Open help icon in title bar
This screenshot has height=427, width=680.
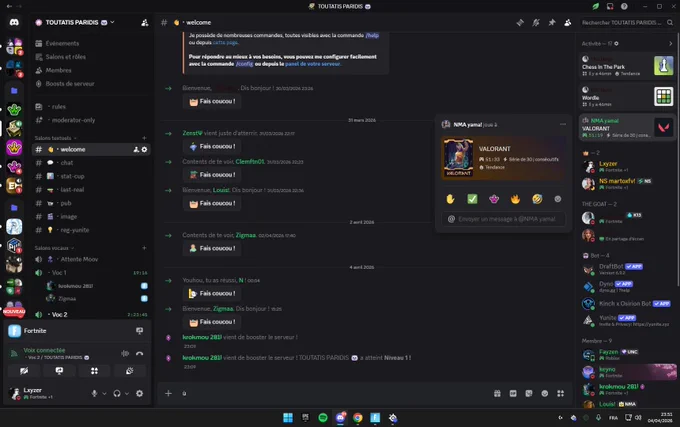click(624, 6)
